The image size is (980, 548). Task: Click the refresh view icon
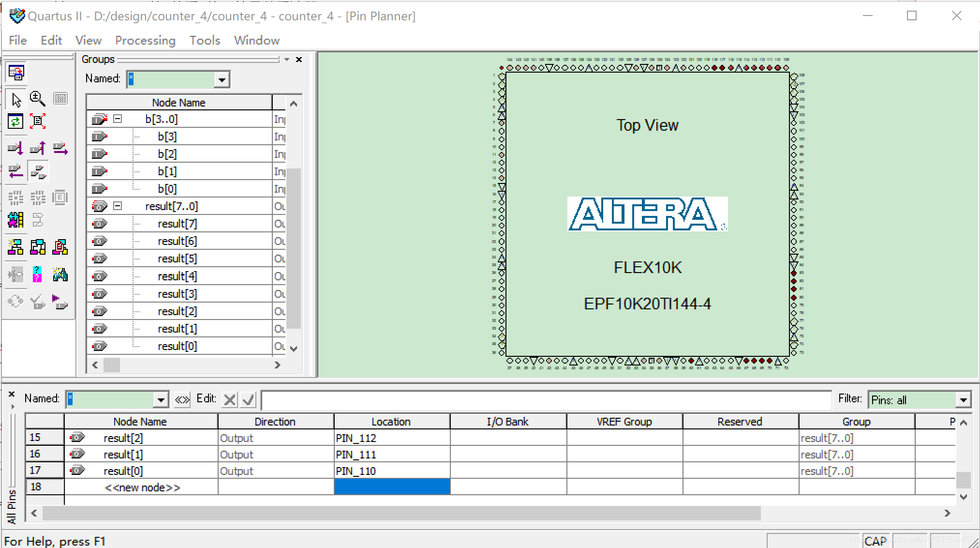[x=15, y=121]
